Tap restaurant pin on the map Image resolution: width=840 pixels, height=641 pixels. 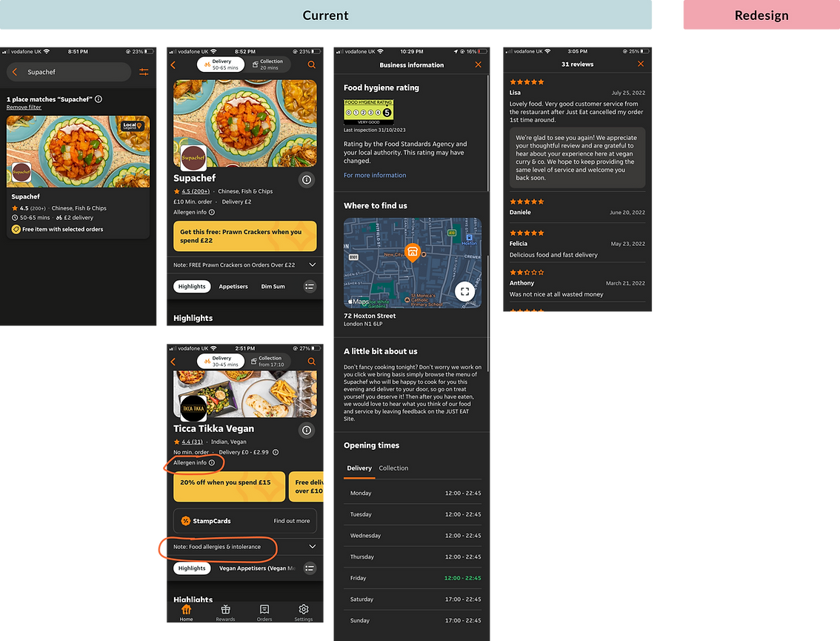pyautogui.click(x=413, y=253)
